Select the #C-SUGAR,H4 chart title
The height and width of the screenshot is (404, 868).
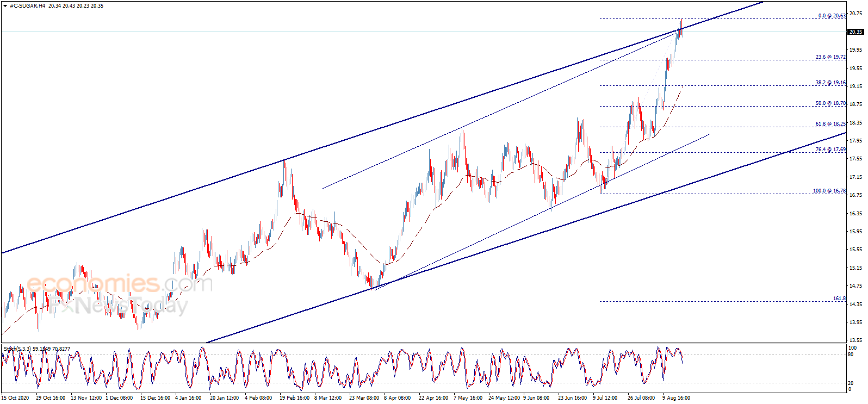click(27, 6)
